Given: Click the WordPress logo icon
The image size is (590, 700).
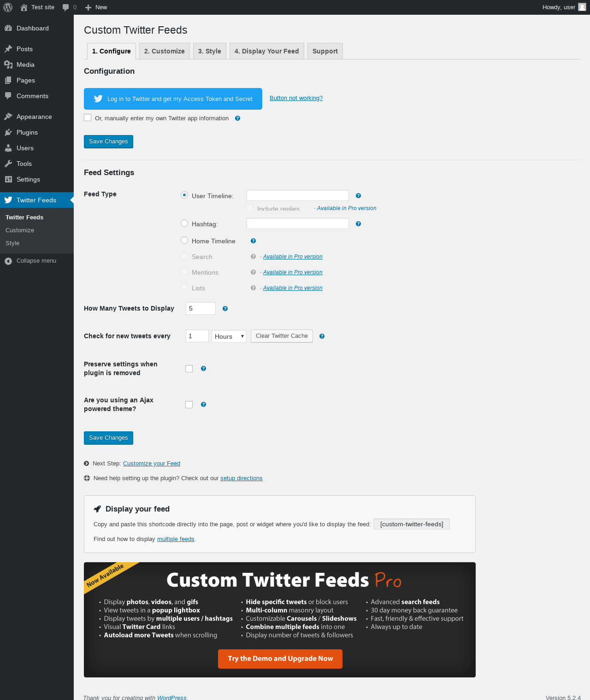Looking at the screenshot, I should pyautogui.click(x=8, y=7).
